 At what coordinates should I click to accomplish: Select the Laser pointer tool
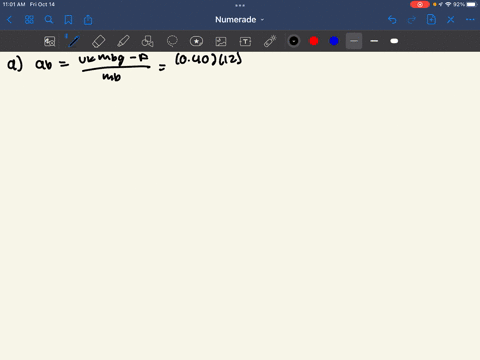click(270, 41)
